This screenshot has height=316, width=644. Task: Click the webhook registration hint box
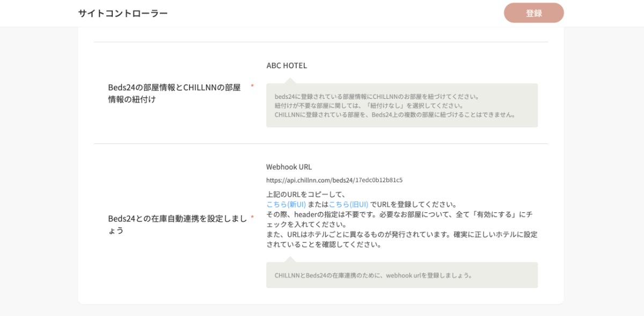pyautogui.click(x=401, y=276)
